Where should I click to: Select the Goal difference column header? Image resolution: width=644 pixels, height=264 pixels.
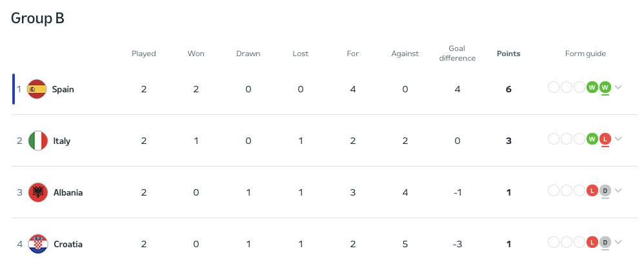point(457,54)
